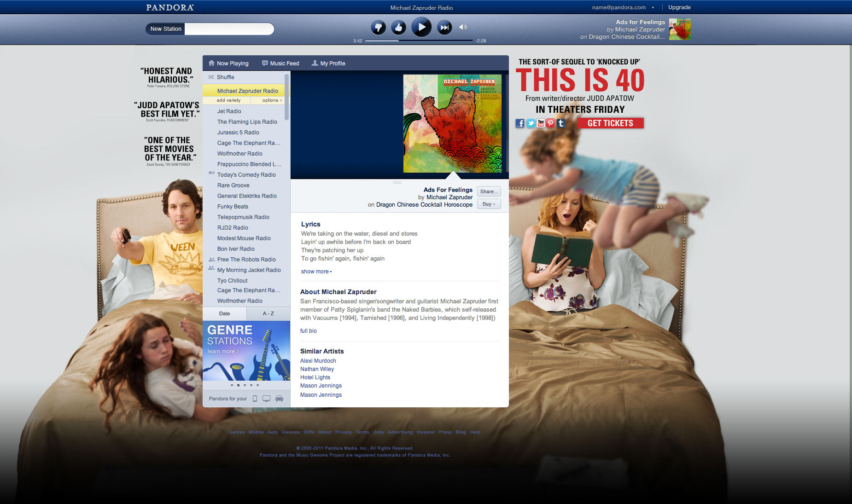
Task: Open the Help footer link
Action: (x=475, y=432)
